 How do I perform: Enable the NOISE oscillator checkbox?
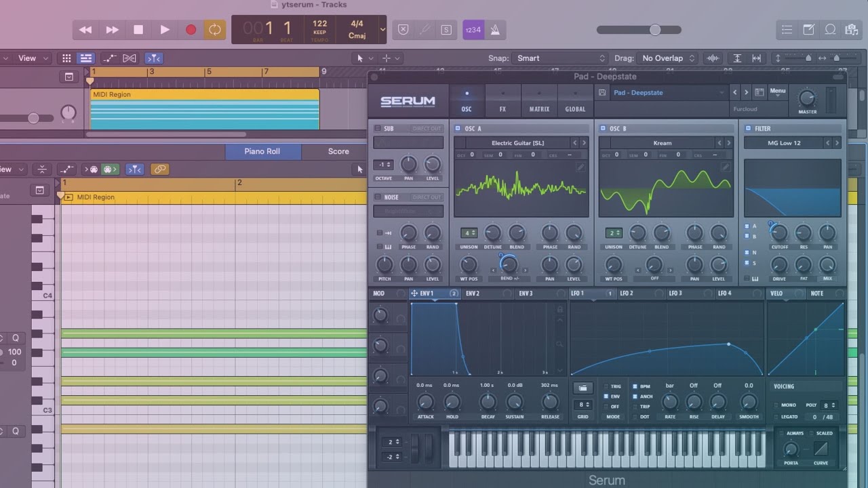pyautogui.click(x=378, y=197)
